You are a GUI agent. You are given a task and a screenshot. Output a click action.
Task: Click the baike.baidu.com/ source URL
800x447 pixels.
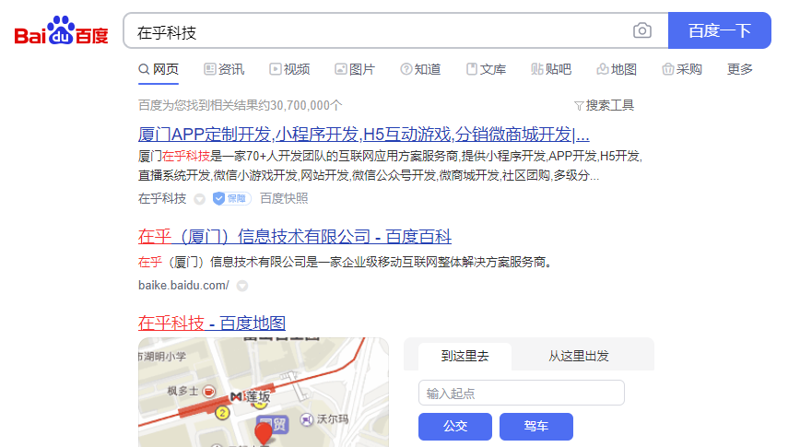point(184,285)
